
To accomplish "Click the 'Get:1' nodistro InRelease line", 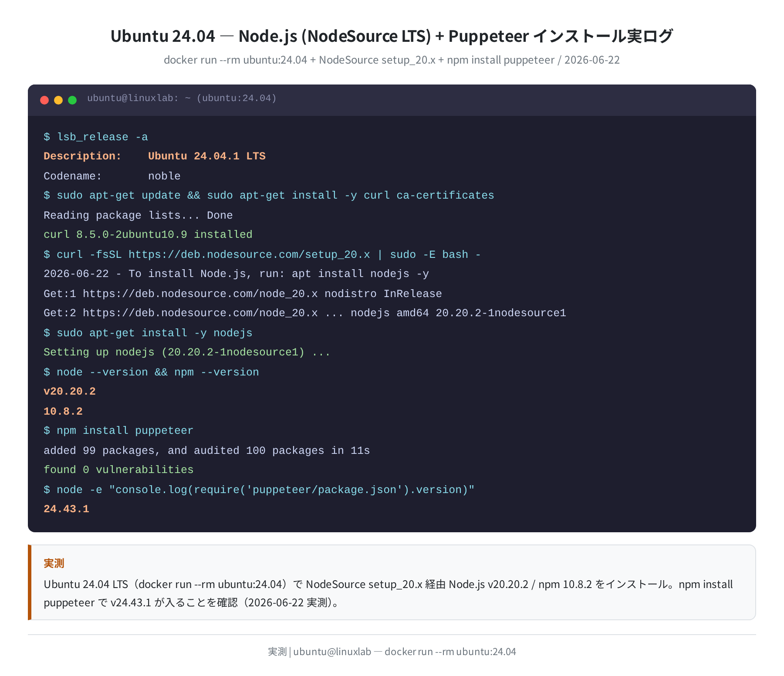I will click(243, 294).
